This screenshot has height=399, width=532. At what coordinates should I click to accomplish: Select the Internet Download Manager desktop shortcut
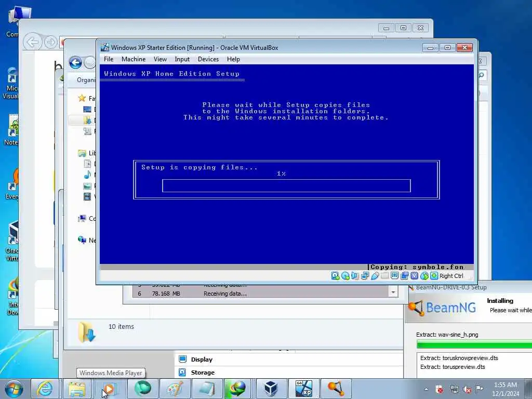coord(13,297)
